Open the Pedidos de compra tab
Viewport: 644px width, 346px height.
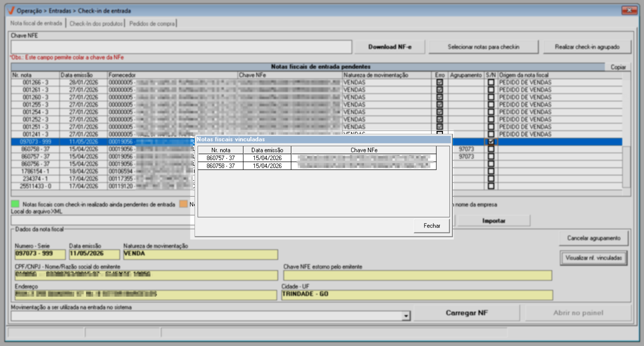coord(152,24)
